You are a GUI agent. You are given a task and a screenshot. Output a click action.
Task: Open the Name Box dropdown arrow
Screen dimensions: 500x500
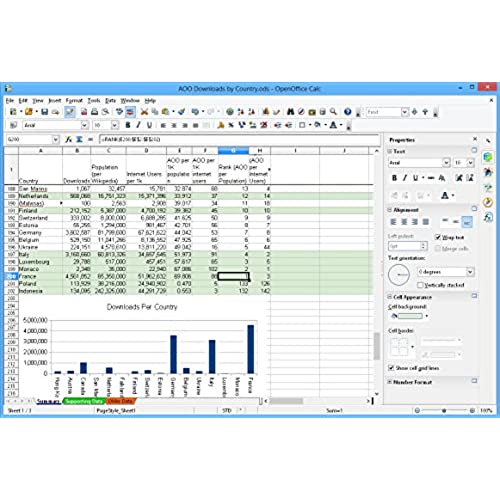(56, 139)
